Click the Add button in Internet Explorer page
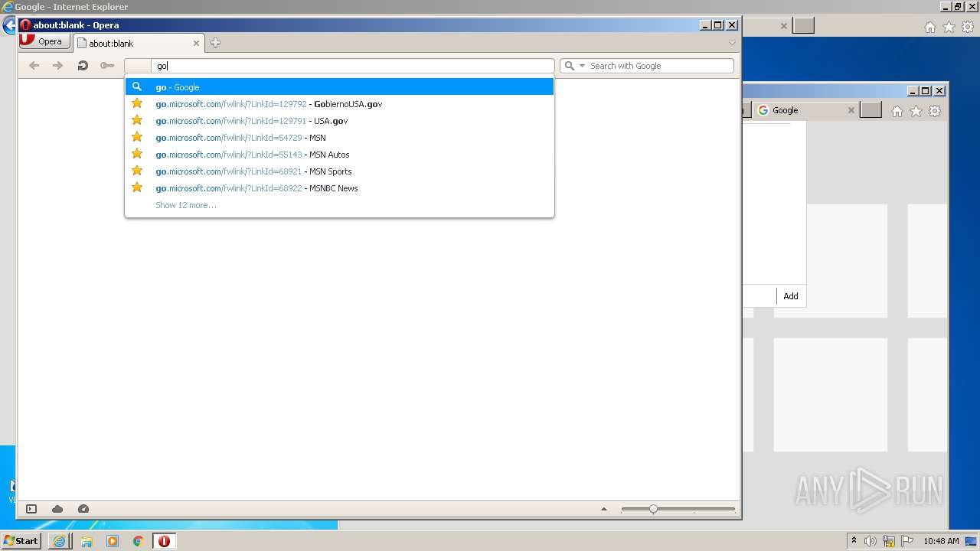This screenshot has height=551, width=980. (x=791, y=296)
